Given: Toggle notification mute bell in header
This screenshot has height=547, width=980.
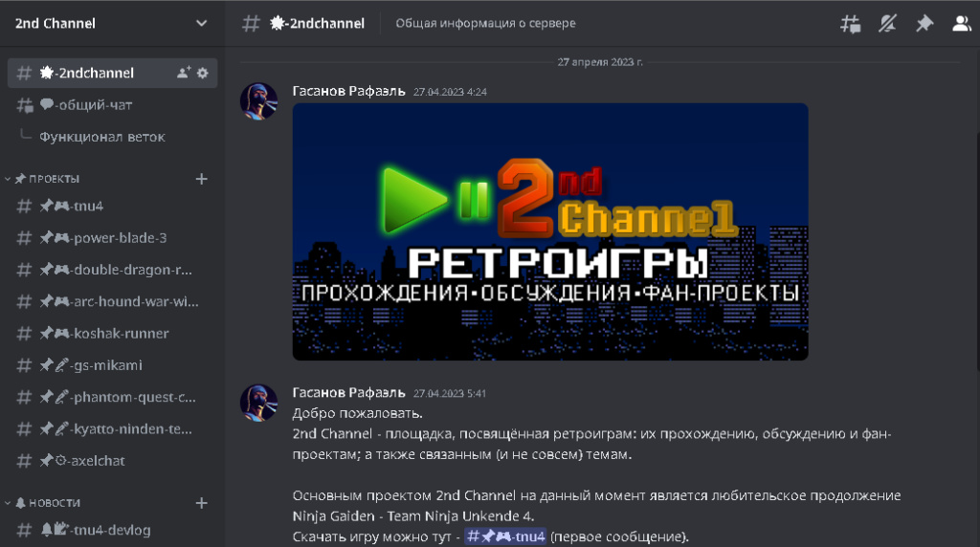Looking at the screenshot, I should [887, 24].
